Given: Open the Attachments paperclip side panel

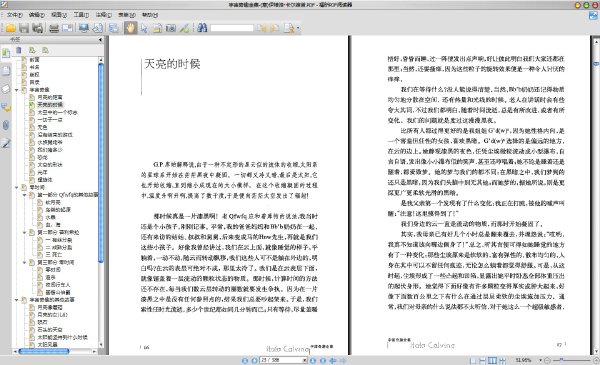Looking at the screenshot, I should pos(6,125).
